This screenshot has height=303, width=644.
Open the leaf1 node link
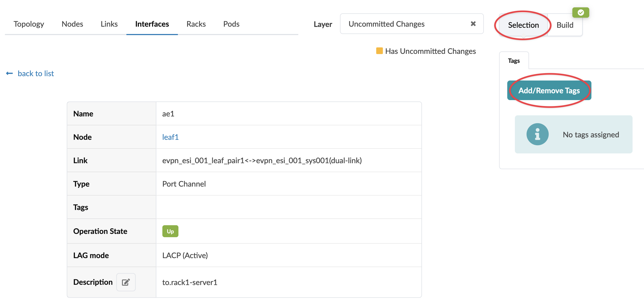coord(170,137)
